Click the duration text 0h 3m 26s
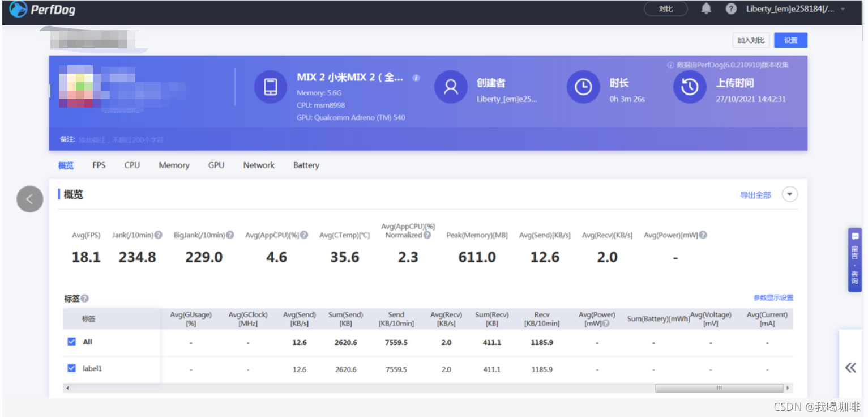Viewport: 868px width, 417px height. (627, 99)
